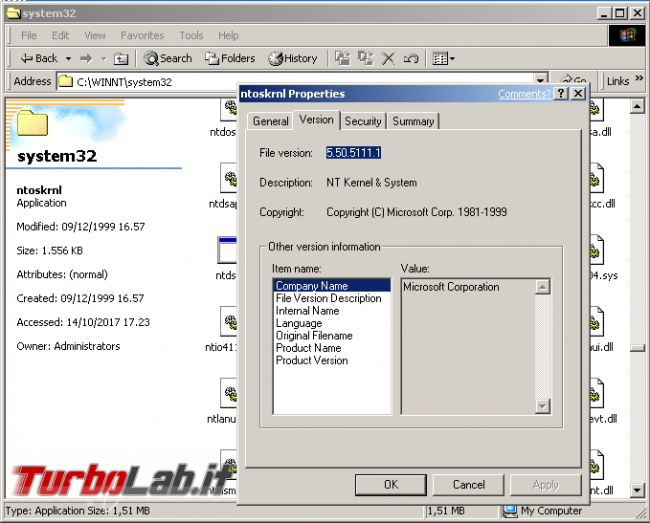Open the Search pane
The width and height of the screenshot is (650, 523).
tap(168, 58)
